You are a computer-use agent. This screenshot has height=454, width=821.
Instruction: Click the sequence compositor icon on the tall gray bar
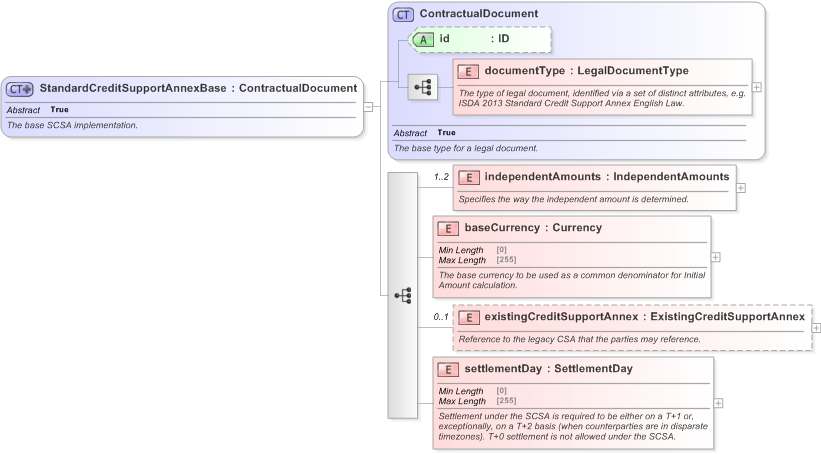coord(403,295)
